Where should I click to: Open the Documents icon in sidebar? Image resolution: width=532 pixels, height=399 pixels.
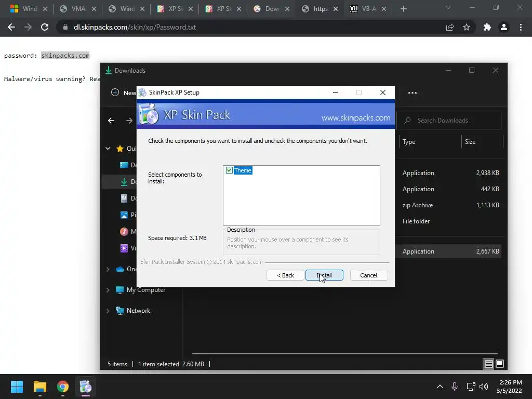(x=124, y=198)
